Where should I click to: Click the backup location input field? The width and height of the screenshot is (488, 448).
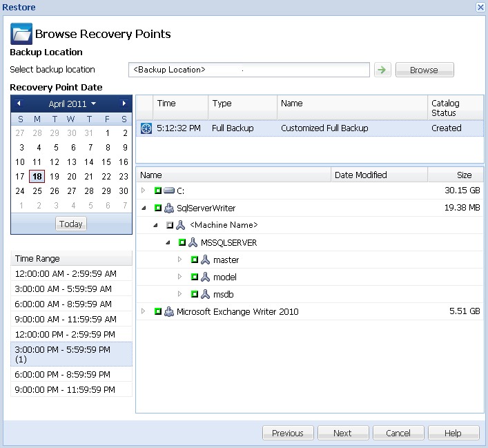[248, 70]
